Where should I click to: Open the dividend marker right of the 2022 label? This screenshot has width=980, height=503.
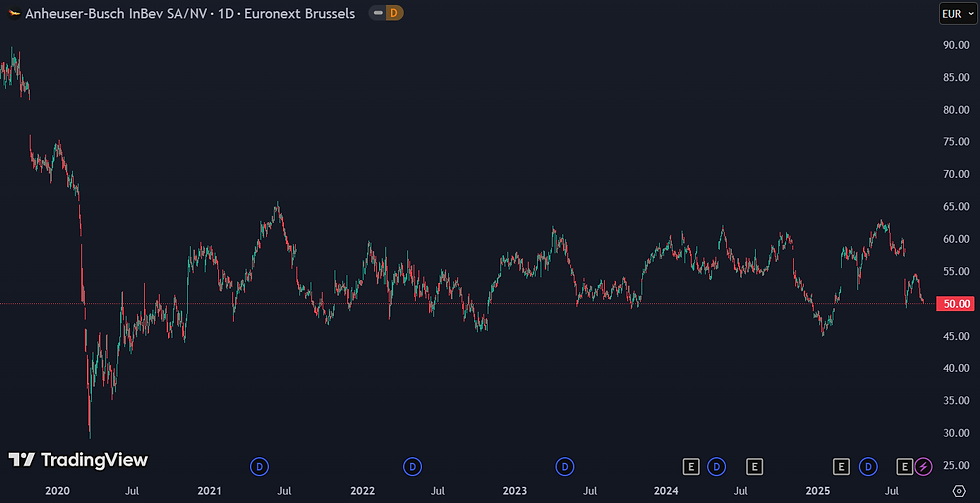pyautogui.click(x=412, y=466)
